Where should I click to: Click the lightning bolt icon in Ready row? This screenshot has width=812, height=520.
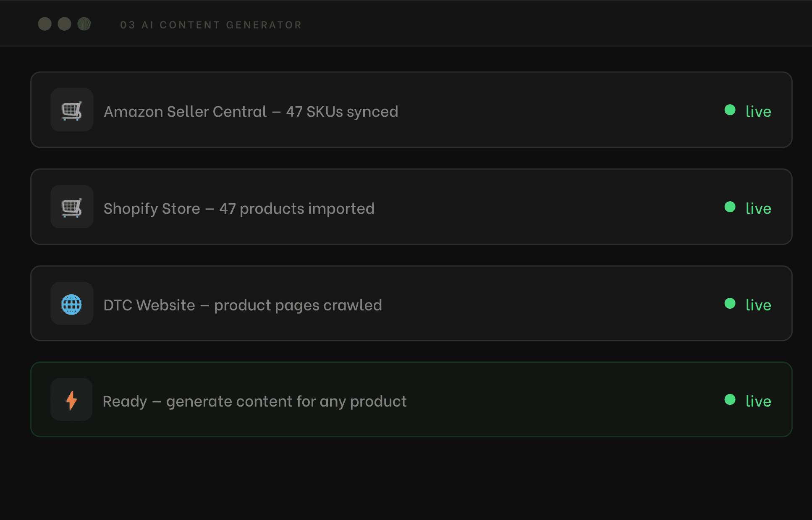click(72, 400)
